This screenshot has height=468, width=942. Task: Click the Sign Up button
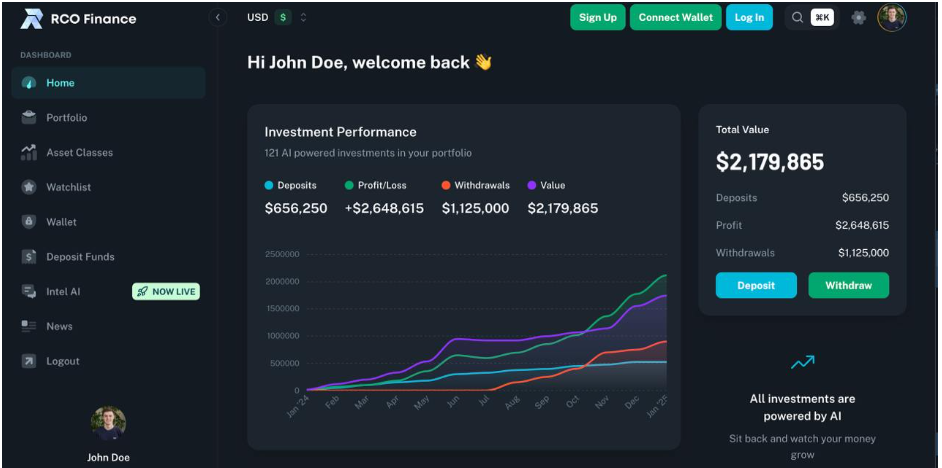598,17
